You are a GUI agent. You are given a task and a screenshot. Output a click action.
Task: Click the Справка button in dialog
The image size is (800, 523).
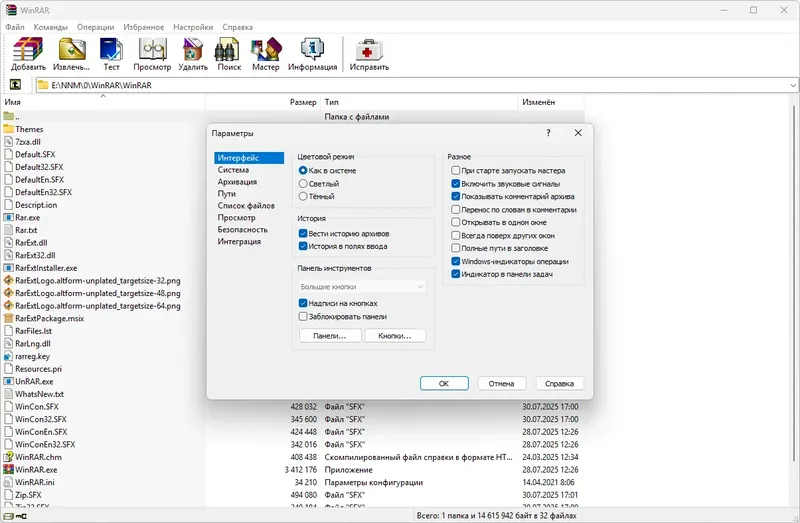[x=560, y=383]
